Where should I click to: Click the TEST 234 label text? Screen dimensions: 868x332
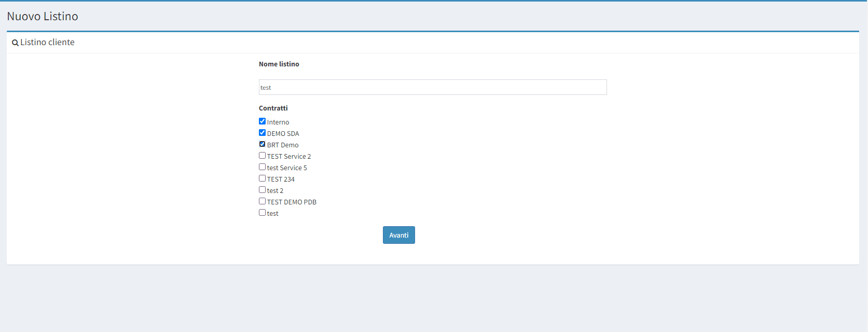pyautogui.click(x=281, y=179)
